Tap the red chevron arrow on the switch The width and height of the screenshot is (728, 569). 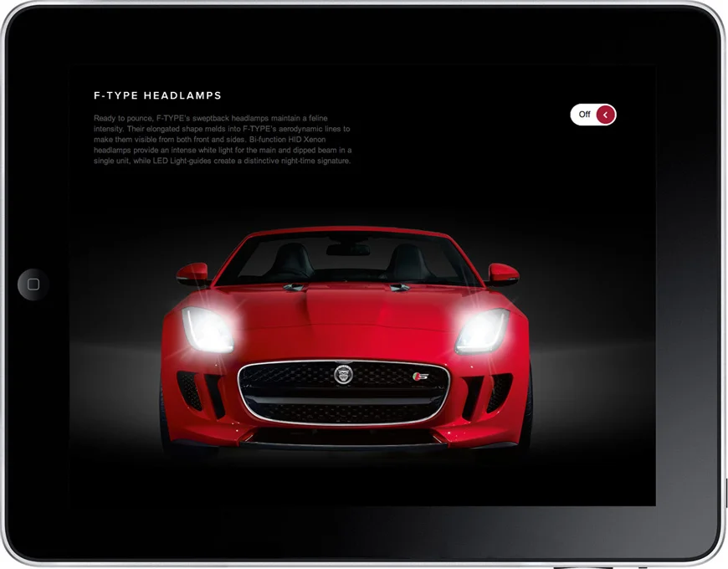(x=606, y=115)
